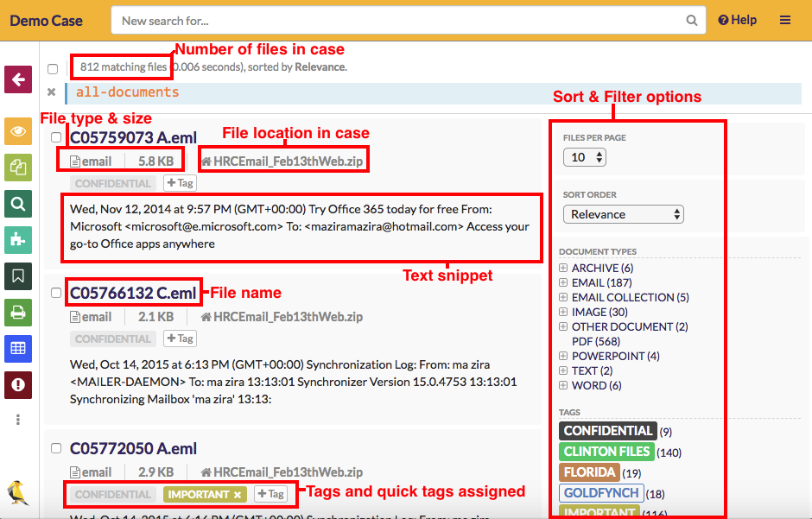Screen dimensions: 812x519
Task: Click Help in the top bar
Action: coord(737,20)
